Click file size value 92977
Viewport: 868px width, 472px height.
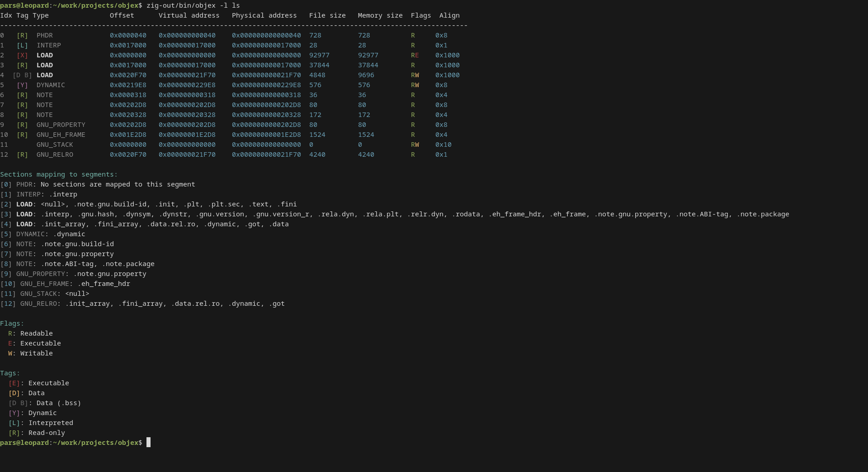click(319, 55)
